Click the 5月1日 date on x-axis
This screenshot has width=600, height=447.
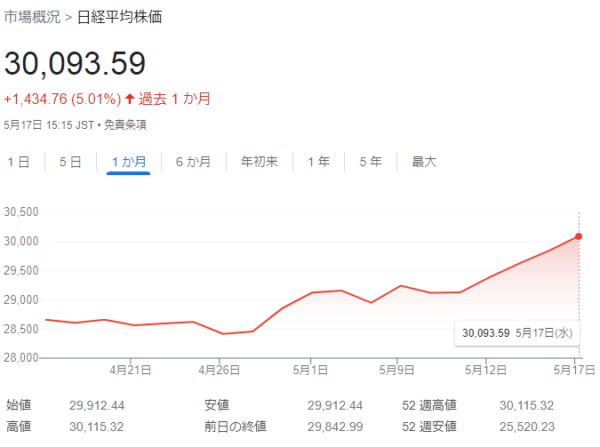coord(311,369)
